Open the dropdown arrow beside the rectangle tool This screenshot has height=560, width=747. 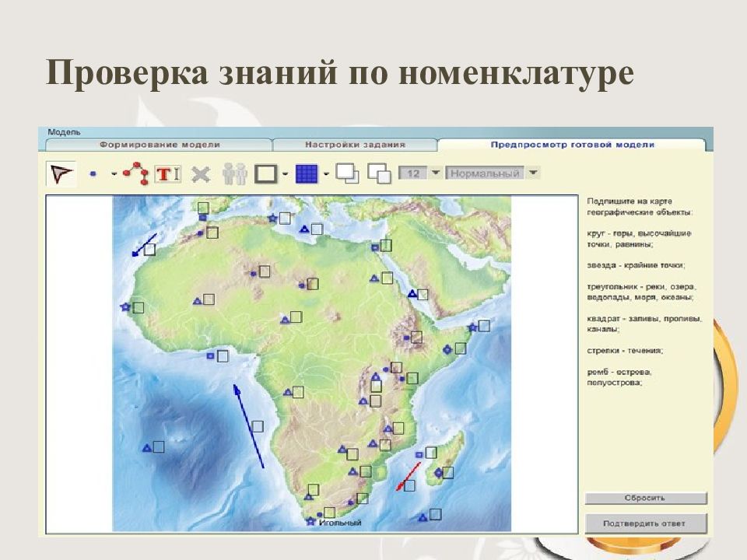[286, 173]
